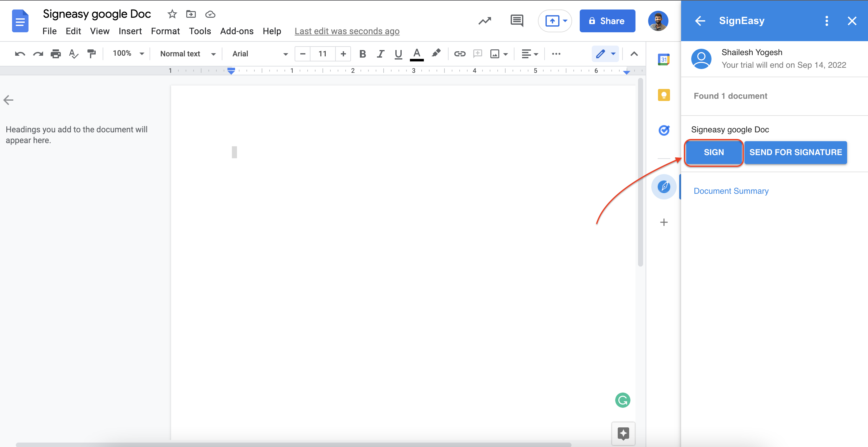Open the Add-ons menu

[x=237, y=31]
